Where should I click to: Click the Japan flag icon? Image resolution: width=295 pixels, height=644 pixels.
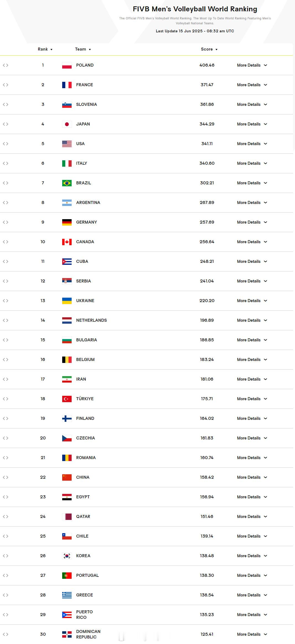point(67,124)
